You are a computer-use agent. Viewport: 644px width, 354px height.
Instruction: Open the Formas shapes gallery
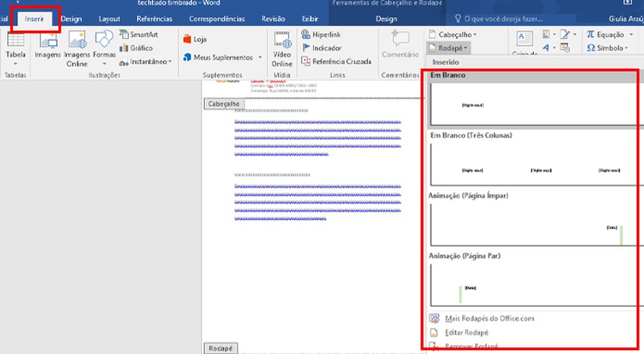click(104, 48)
